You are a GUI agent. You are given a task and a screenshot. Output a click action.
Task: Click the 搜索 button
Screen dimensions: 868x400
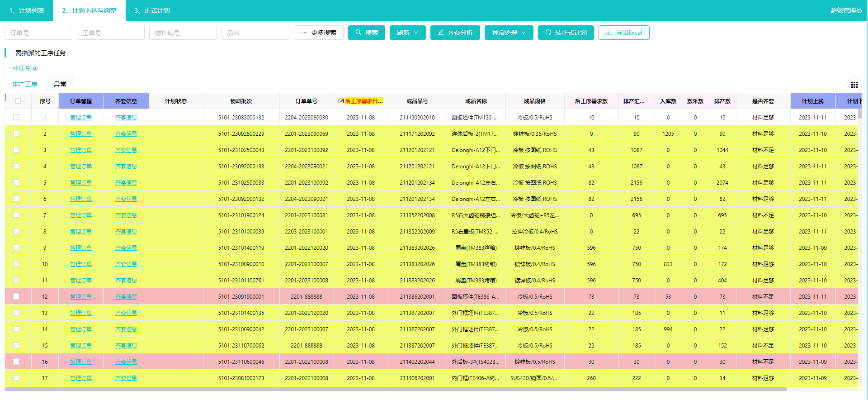click(x=367, y=33)
